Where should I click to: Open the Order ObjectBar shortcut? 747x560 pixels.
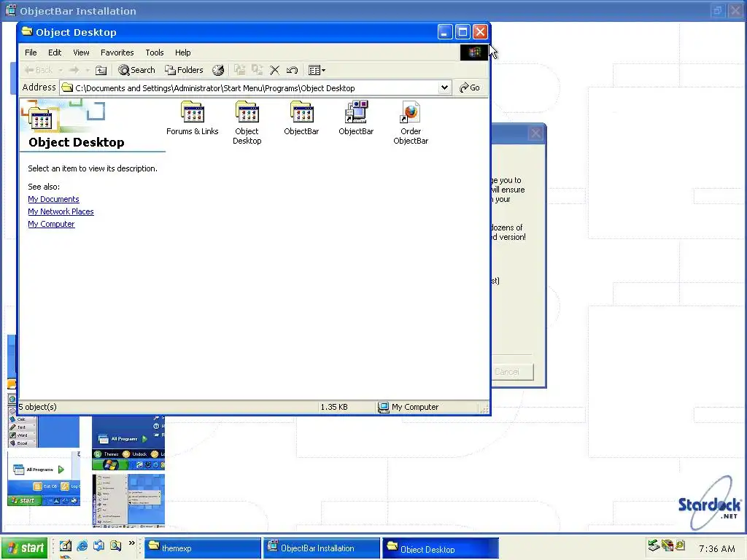pyautogui.click(x=411, y=122)
